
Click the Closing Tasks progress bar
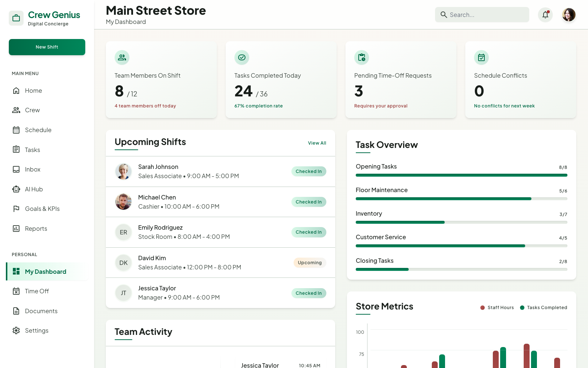(462, 269)
